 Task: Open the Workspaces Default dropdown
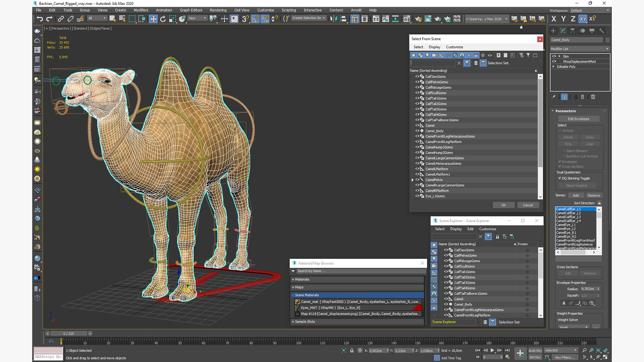590,10
